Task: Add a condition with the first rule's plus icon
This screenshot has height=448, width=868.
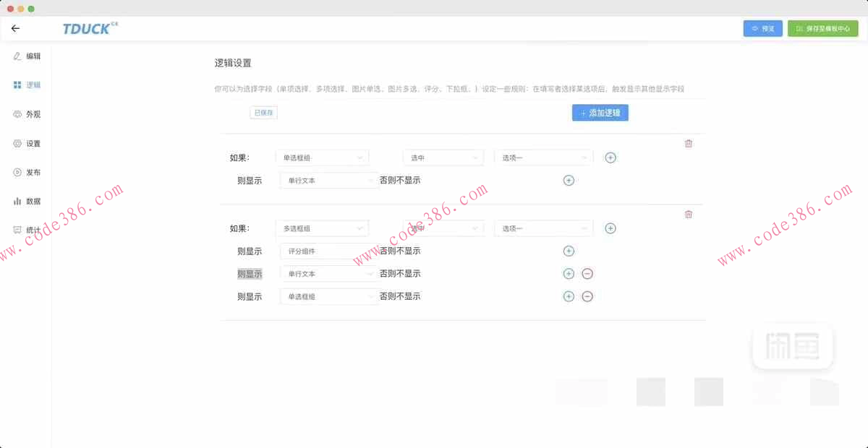Action: click(610, 157)
